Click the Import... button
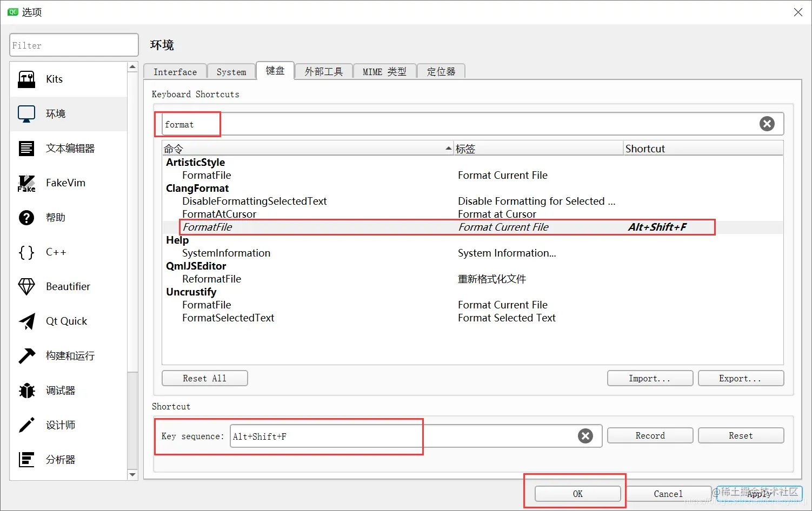The width and height of the screenshot is (812, 511). pos(650,378)
